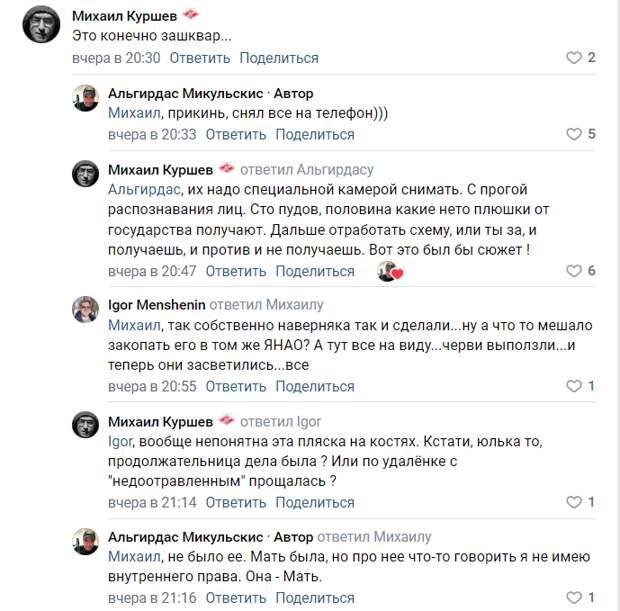Click the emoji badge next to the top Михаил Куршев name
This screenshot has width=620, height=611.
tap(191, 15)
